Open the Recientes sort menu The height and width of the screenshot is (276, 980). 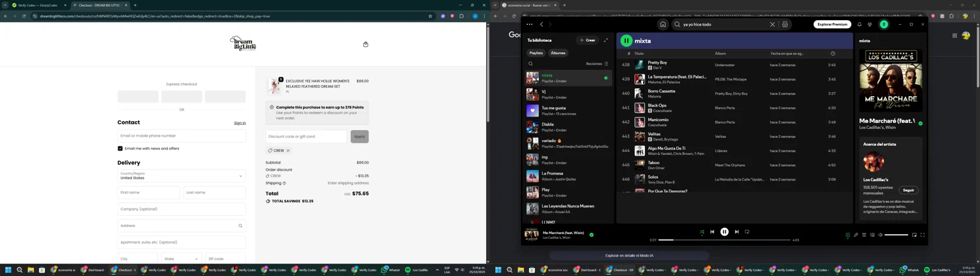pyautogui.click(x=597, y=64)
